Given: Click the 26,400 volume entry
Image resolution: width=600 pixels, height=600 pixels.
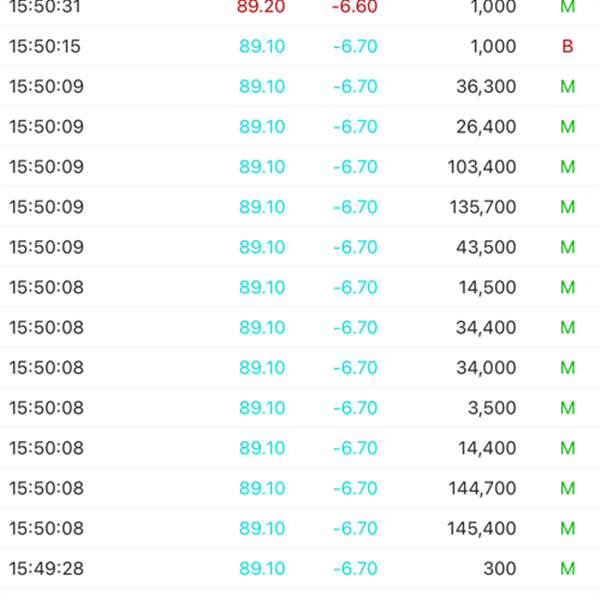Looking at the screenshot, I should click(483, 127).
